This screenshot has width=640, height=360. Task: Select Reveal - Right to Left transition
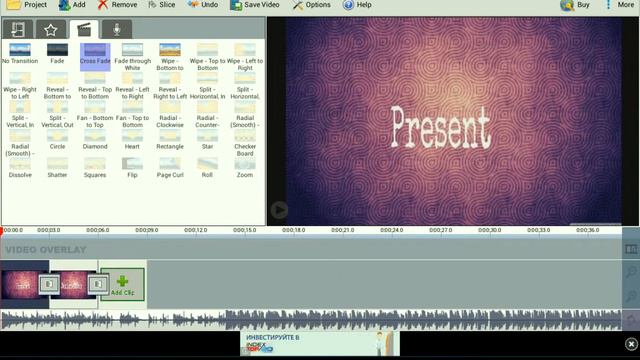point(170,86)
